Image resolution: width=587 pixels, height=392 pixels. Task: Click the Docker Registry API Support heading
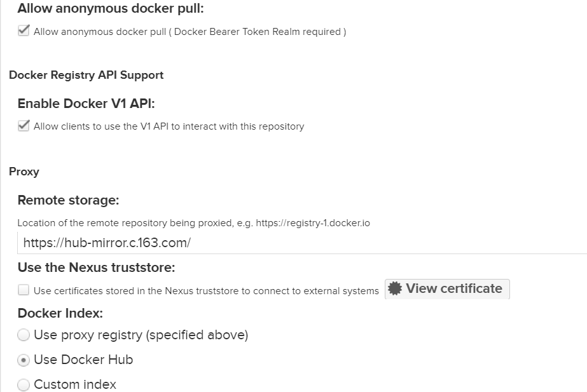click(86, 75)
